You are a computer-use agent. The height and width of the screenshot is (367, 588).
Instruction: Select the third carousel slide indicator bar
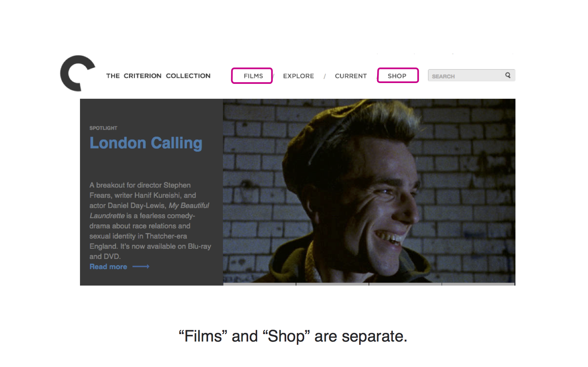(x=405, y=284)
